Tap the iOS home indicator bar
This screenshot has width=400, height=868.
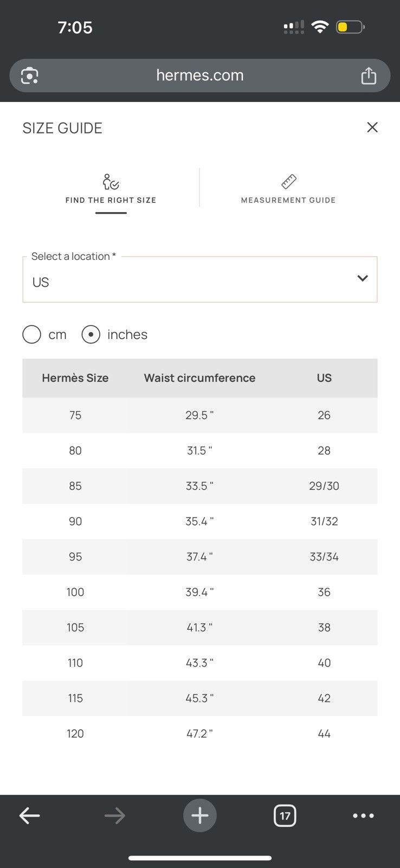(x=200, y=858)
